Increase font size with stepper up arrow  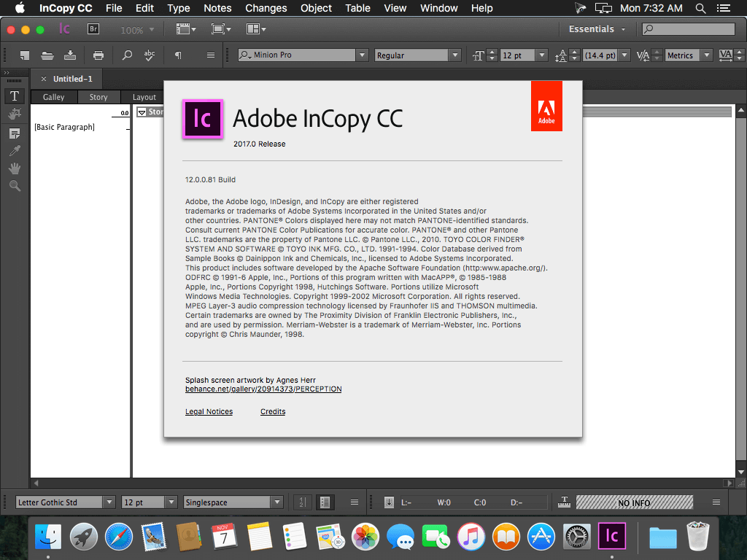click(x=492, y=52)
